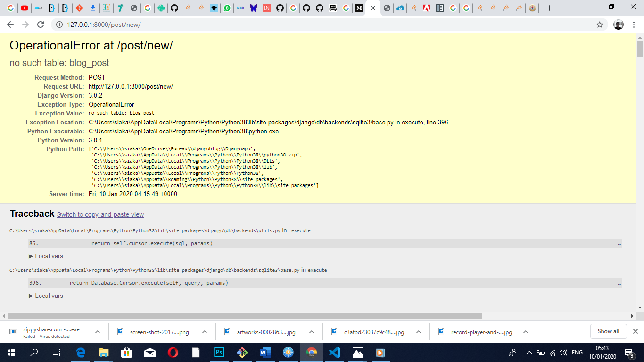
Task: Show all downloads
Action: 608,331
